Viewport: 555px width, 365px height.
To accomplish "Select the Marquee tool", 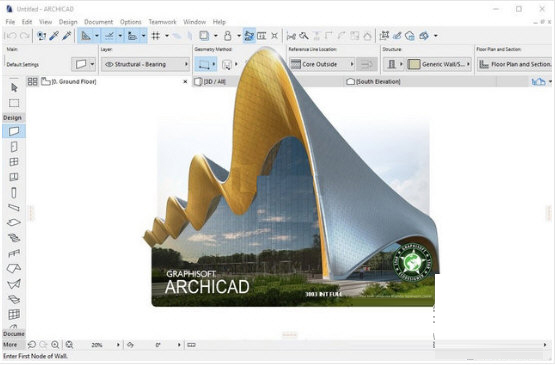I will click(14, 103).
